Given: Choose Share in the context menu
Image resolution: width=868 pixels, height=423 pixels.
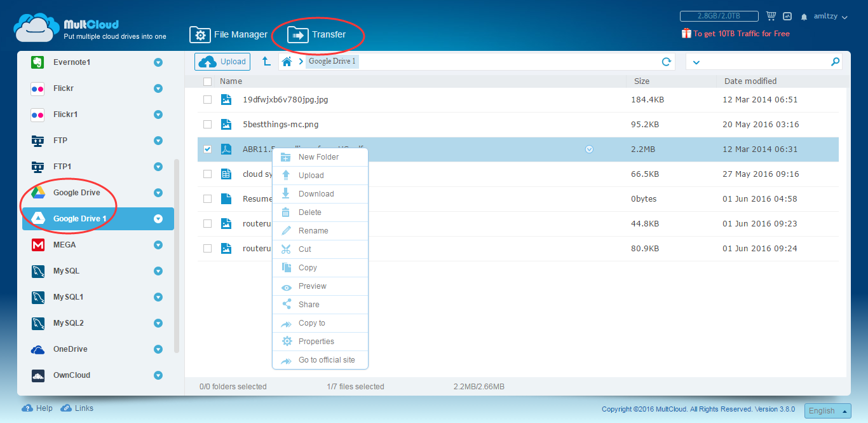Looking at the screenshot, I should (x=320, y=305).
